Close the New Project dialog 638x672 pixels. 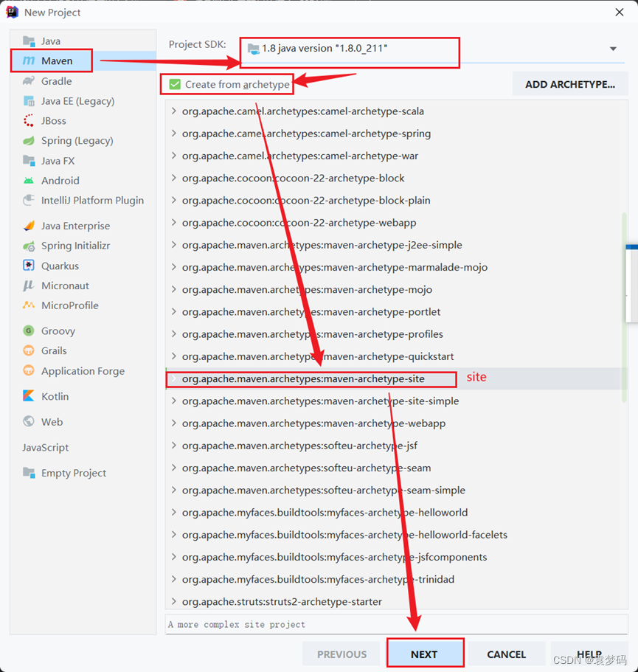(619, 12)
